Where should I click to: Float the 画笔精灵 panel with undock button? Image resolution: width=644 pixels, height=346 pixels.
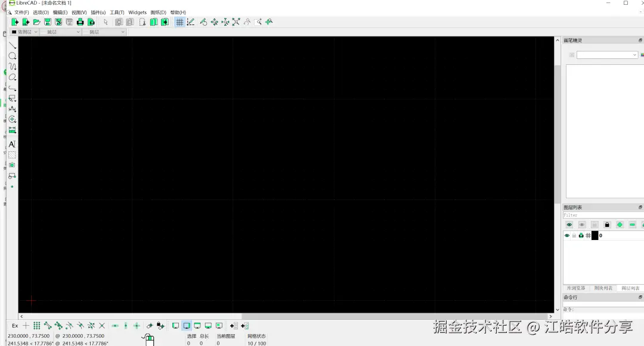pyautogui.click(x=640, y=40)
